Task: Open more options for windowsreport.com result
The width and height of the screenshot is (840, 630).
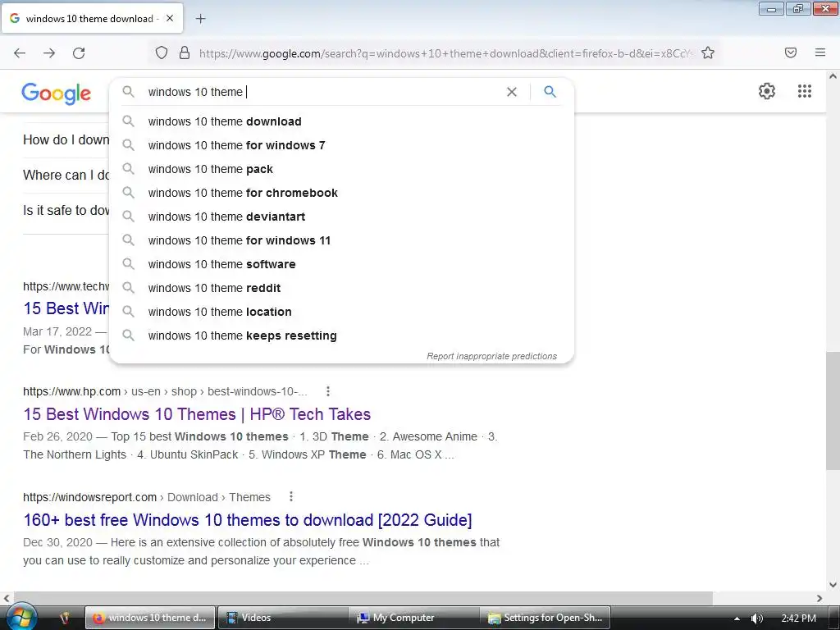Action: 291,497
